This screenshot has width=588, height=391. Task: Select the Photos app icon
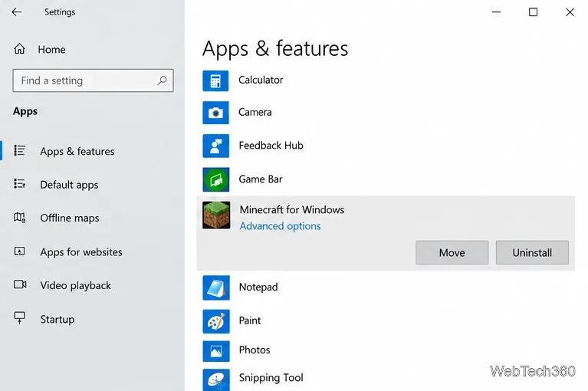(x=216, y=351)
